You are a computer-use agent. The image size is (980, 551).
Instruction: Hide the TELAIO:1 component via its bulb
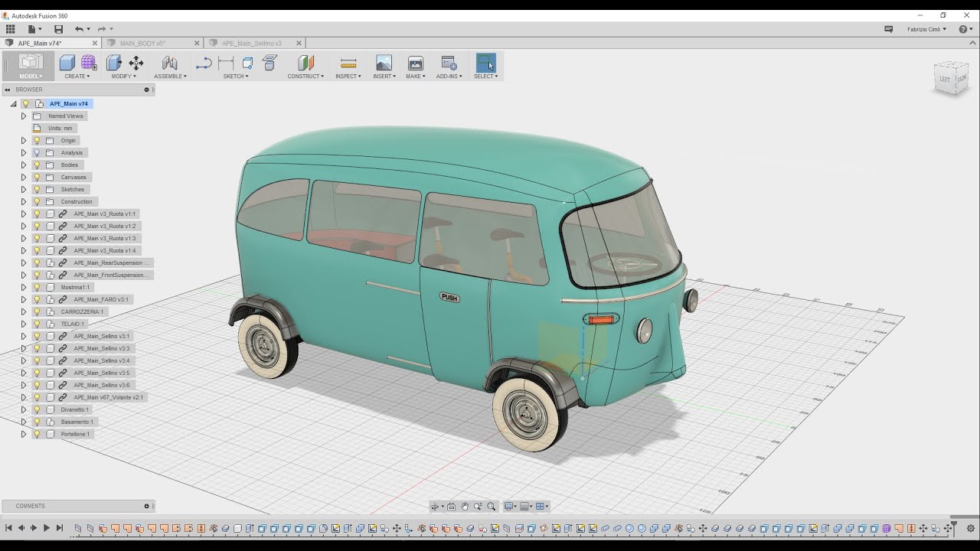pyautogui.click(x=36, y=324)
